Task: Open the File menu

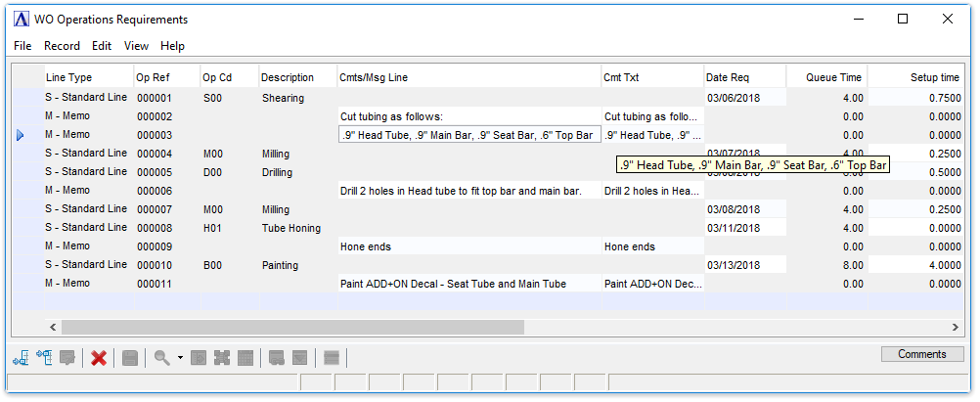Action: click(x=22, y=46)
